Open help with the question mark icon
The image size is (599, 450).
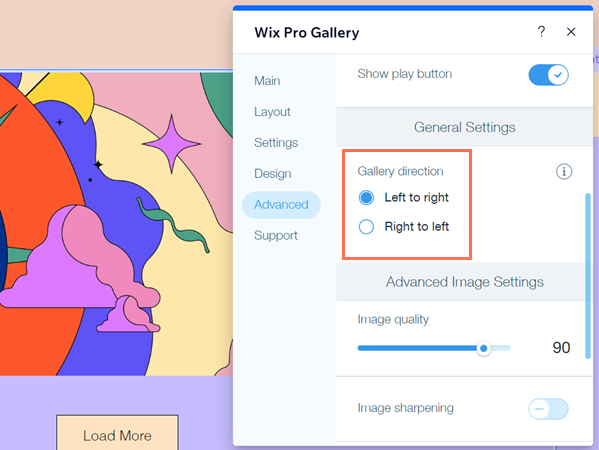[x=541, y=32]
